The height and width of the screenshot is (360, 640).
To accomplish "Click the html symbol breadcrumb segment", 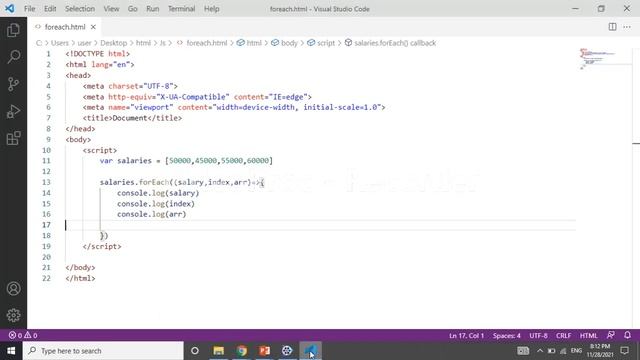I will (x=249, y=43).
